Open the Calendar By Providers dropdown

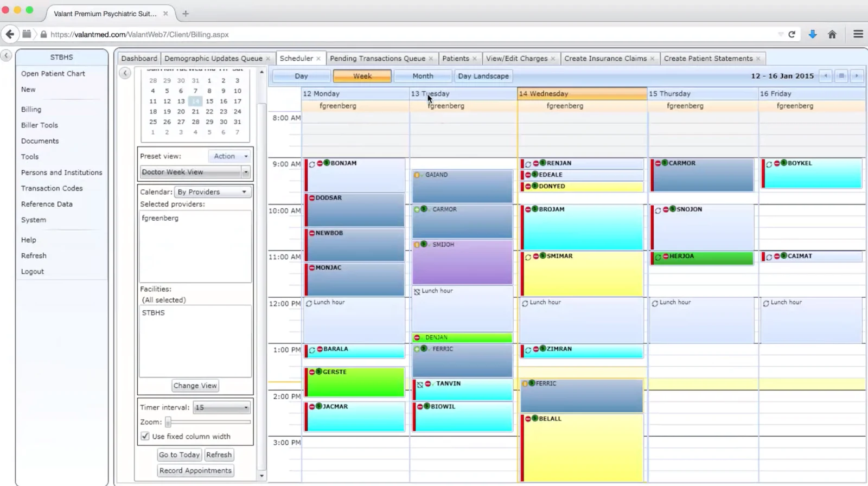click(x=213, y=192)
